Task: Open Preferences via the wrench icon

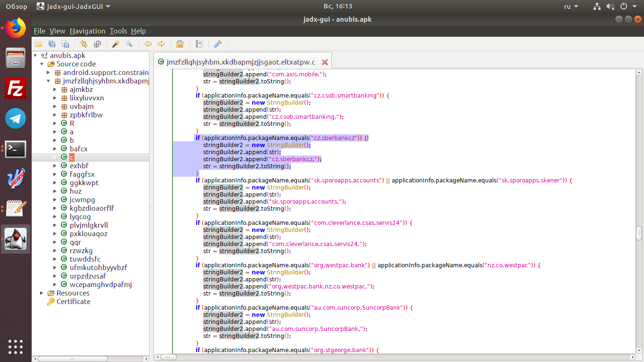Action: coord(217,44)
